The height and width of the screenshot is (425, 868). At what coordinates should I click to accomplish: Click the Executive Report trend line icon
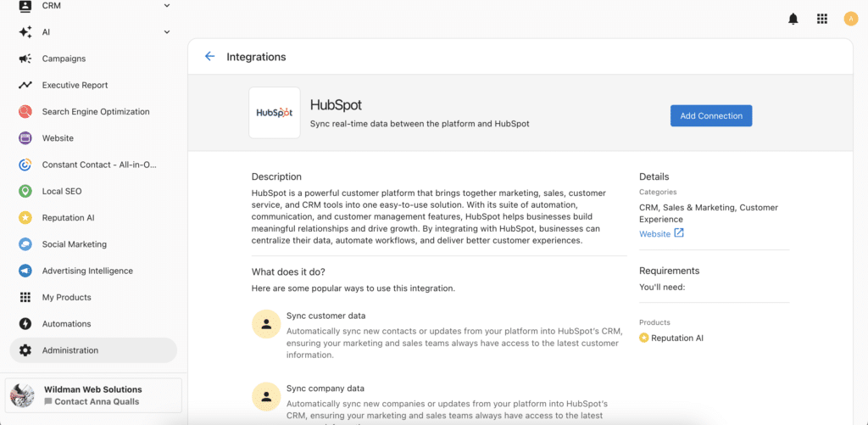click(x=25, y=86)
